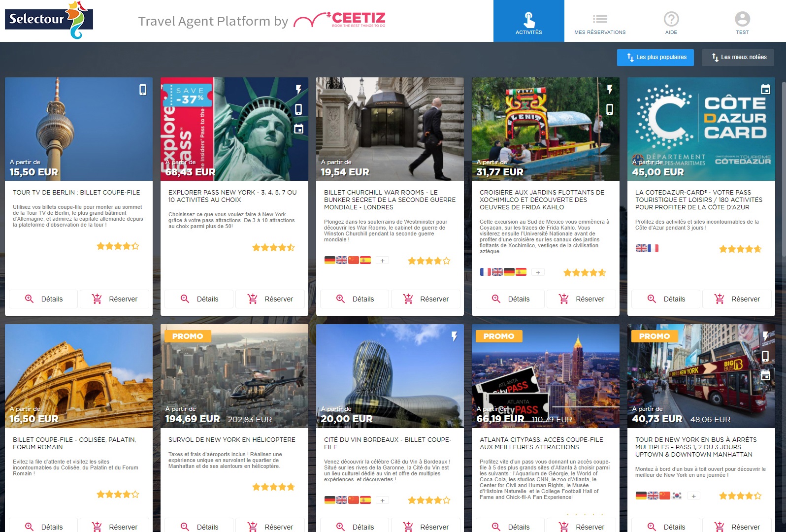Image resolution: width=786 pixels, height=532 pixels.
Task: Open Détails for Xochimilco cruise
Action: click(510, 299)
